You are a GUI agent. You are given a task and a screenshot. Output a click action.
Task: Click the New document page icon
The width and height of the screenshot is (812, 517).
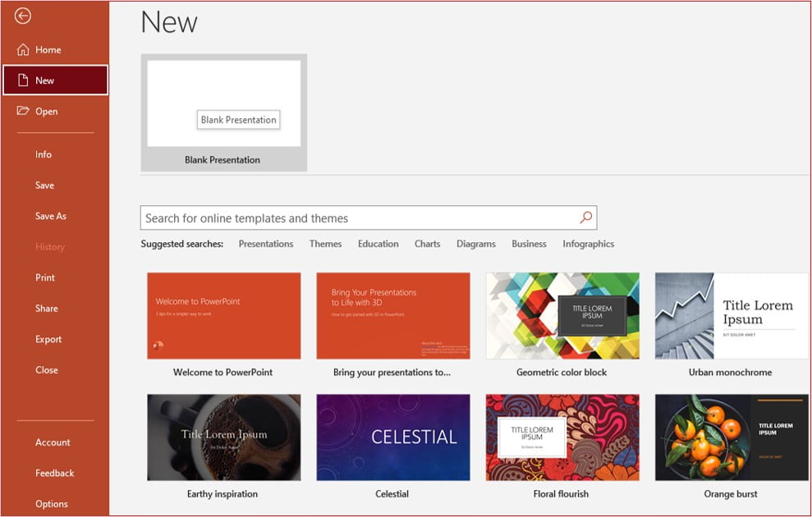pos(23,80)
